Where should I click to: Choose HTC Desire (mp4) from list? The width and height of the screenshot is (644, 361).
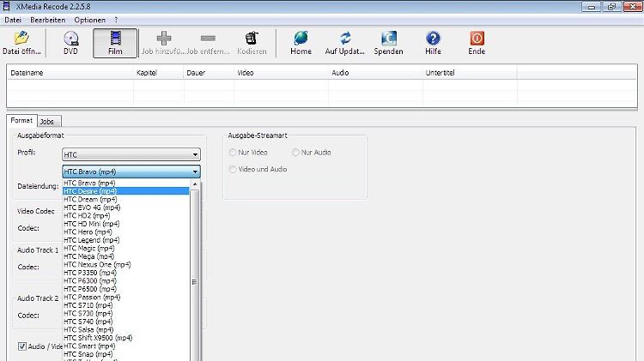click(x=125, y=191)
